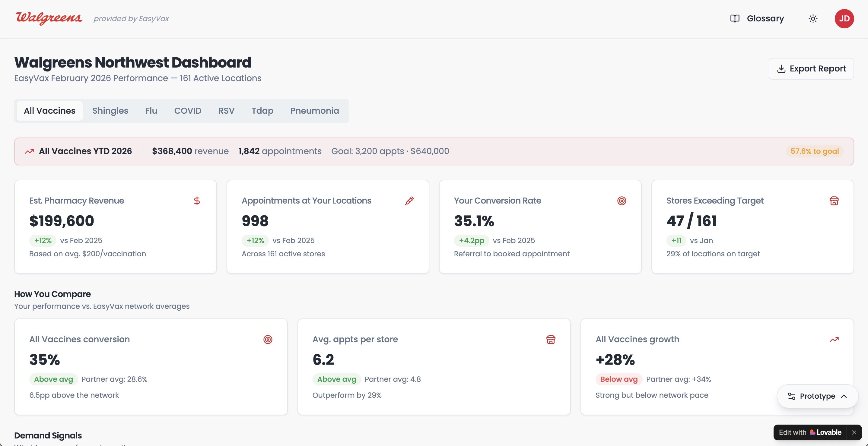Open the JD user avatar
This screenshot has height=446, width=868.
pos(844,18)
